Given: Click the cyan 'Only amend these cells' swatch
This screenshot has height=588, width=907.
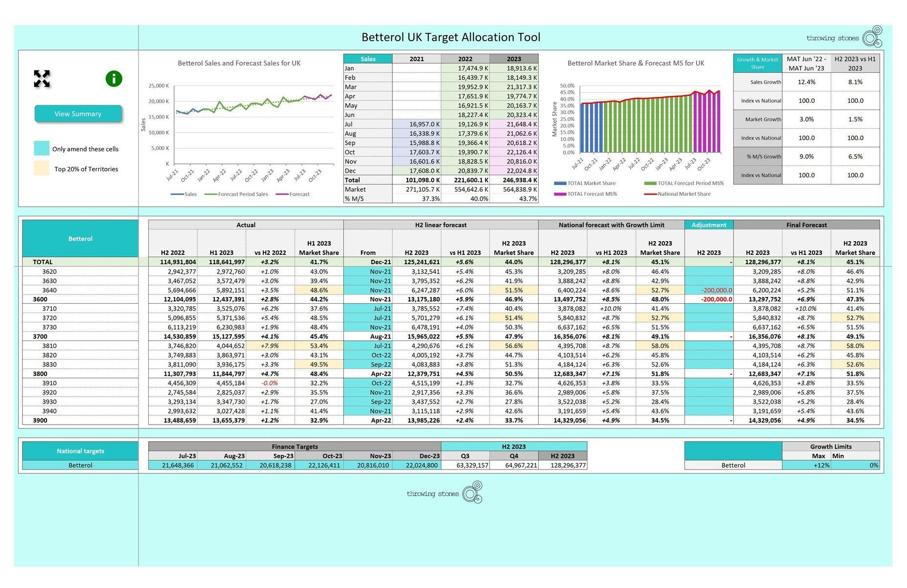Looking at the screenshot, I should point(42,148).
